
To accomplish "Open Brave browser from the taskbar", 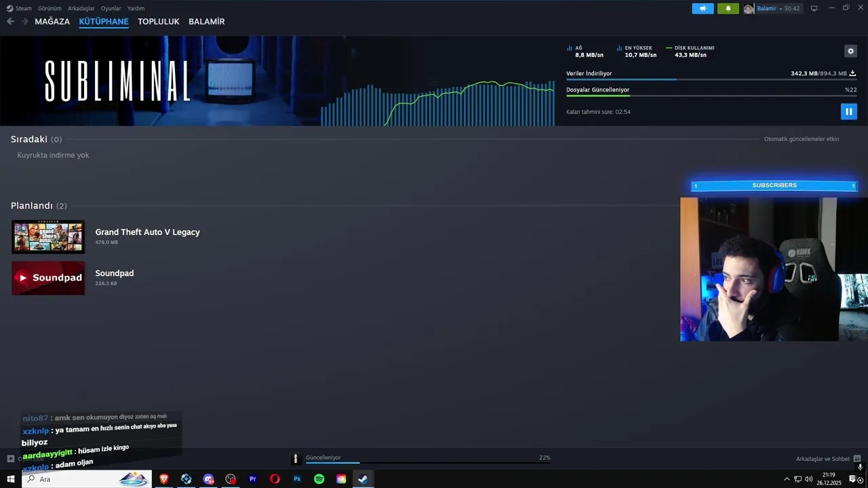I will click(x=163, y=479).
